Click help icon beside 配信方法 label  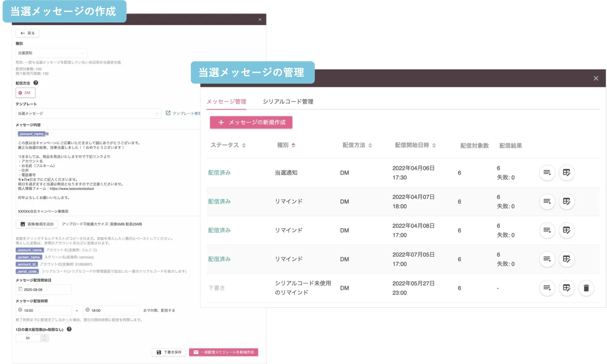pos(36,83)
